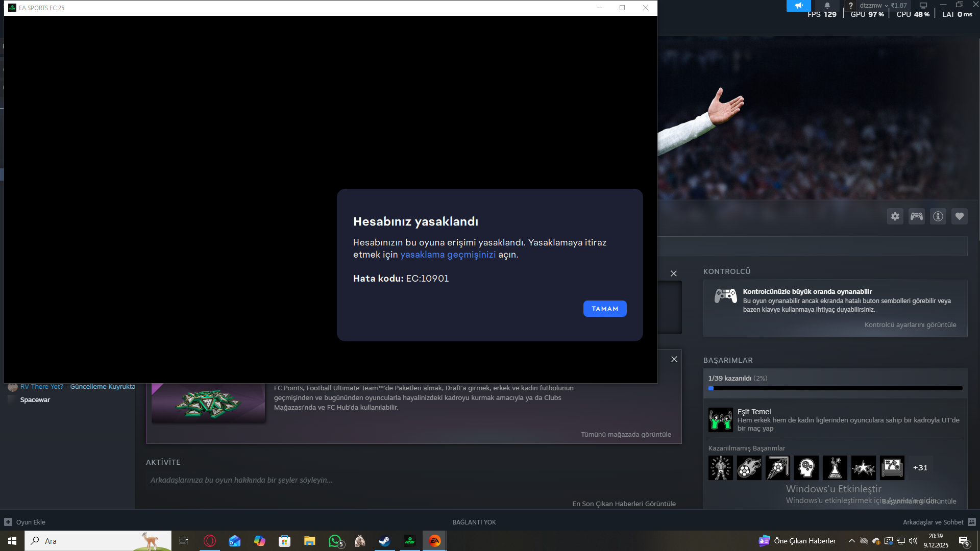Expand hidden system tray icons
This screenshot has height=551, width=980.
click(x=851, y=541)
